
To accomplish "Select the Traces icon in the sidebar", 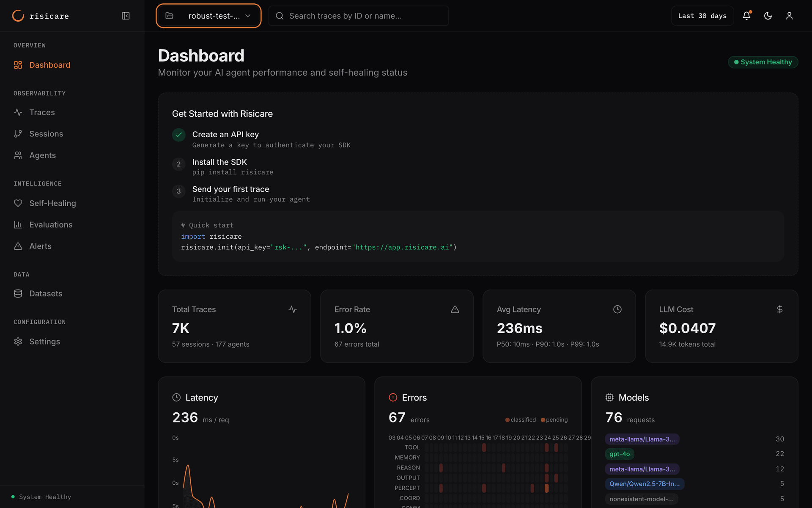I will [x=18, y=112].
